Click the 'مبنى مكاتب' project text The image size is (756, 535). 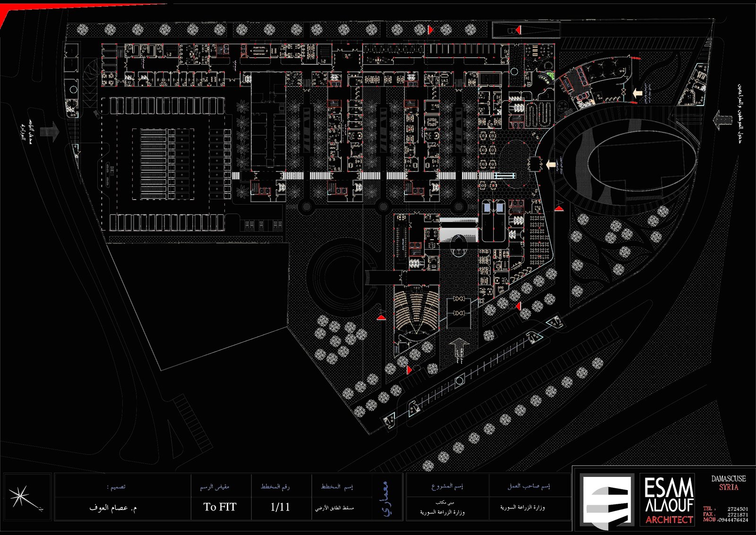[x=445, y=503]
